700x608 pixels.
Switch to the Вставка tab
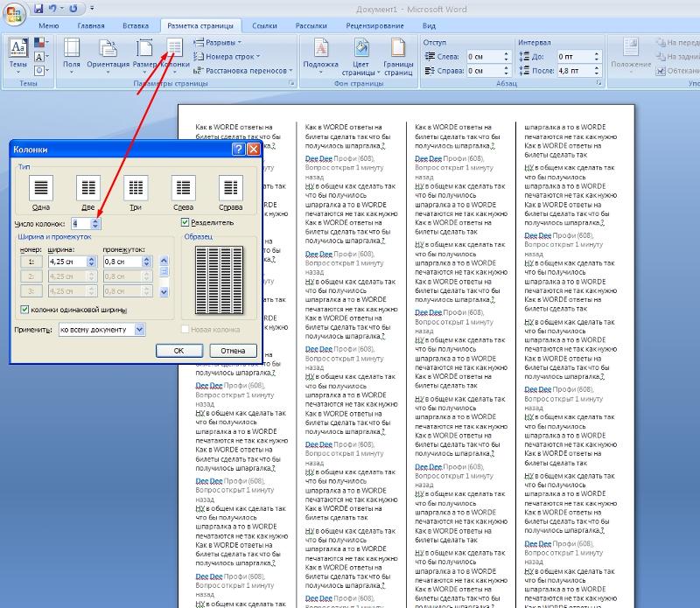[136, 26]
